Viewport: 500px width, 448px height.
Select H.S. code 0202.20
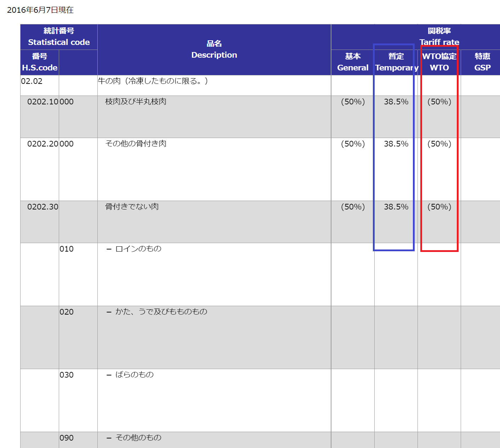(43, 144)
